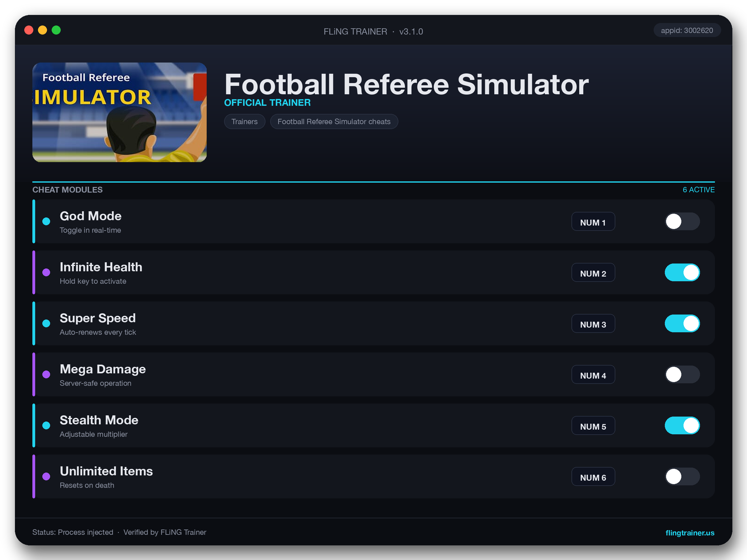Click "Verified by FLiNG Trainer" footer text

click(165, 532)
